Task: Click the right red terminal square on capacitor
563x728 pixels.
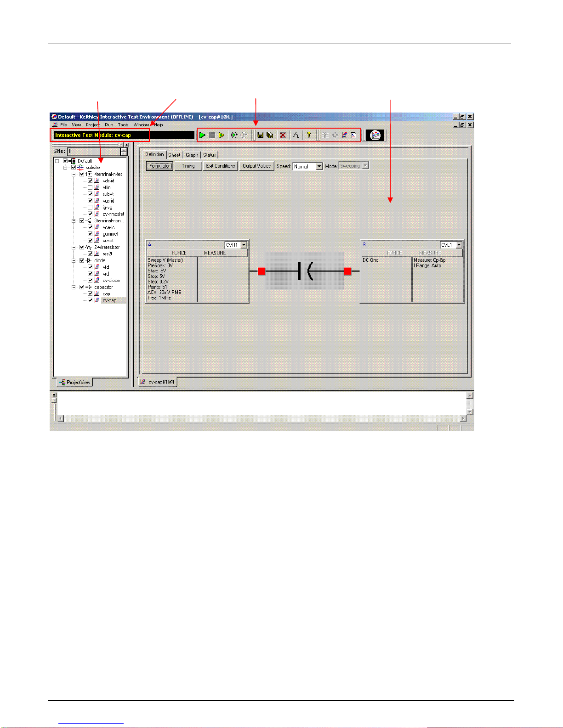Action: (347, 271)
